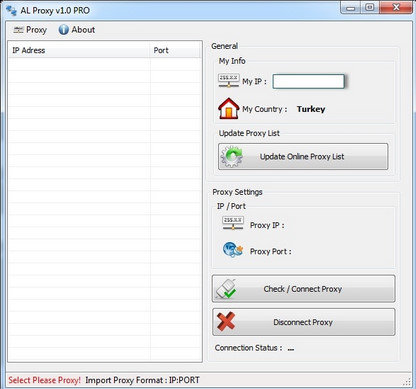Click the My IP text field
This screenshot has width=416, height=389.
coord(308,81)
